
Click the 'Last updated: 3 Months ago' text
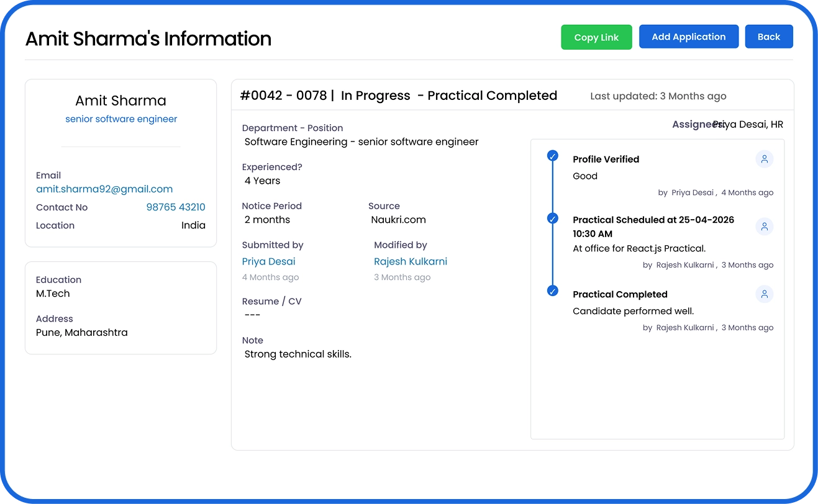coord(658,96)
